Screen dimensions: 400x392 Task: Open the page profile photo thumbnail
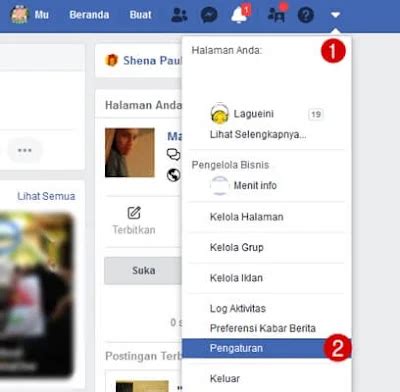[x=130, y=152]
